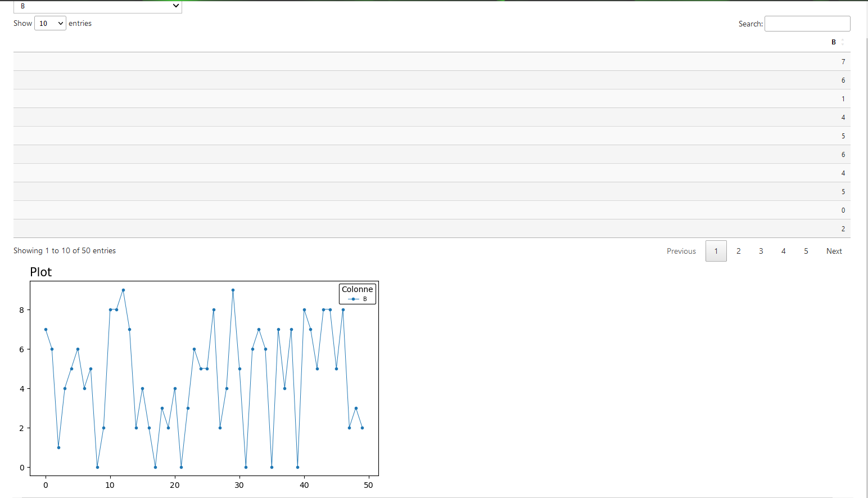
Task: Select the last table row with value 2
Action: tap(432, 228)
